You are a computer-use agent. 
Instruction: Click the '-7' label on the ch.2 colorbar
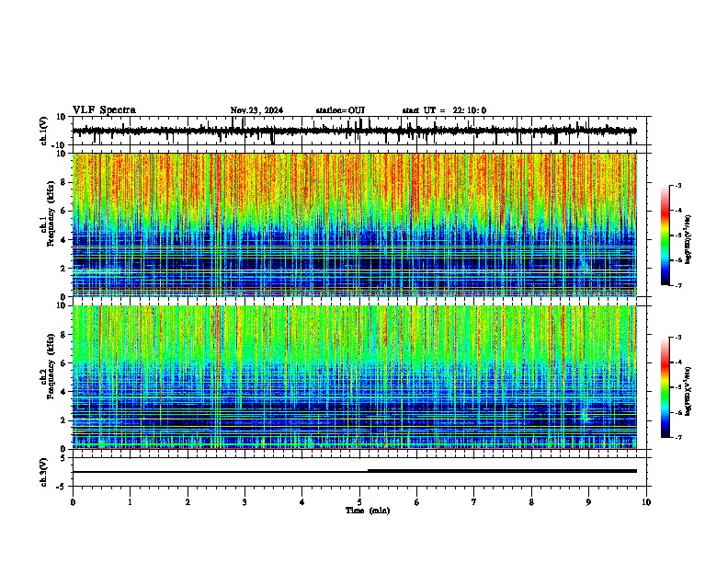(x=677, y=438)
